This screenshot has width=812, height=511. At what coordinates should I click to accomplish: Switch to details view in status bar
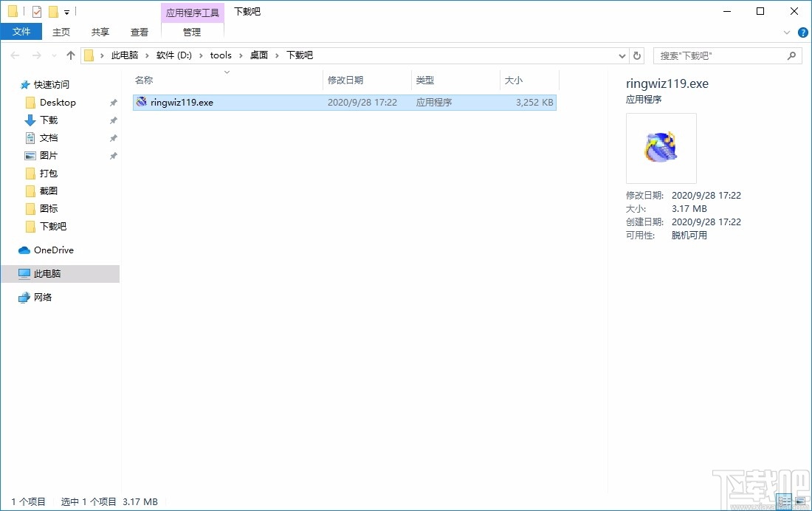[784, 501]
